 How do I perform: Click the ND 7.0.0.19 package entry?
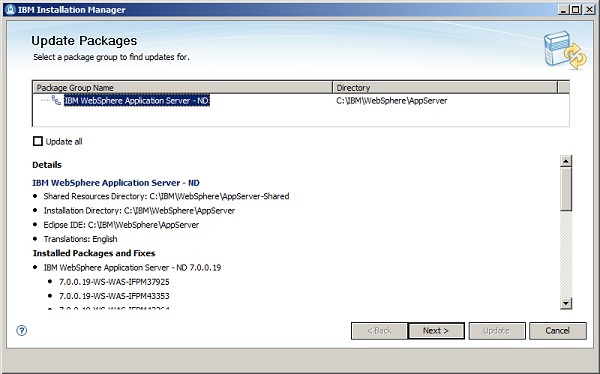pyautogui.click(x=132, y=268)
